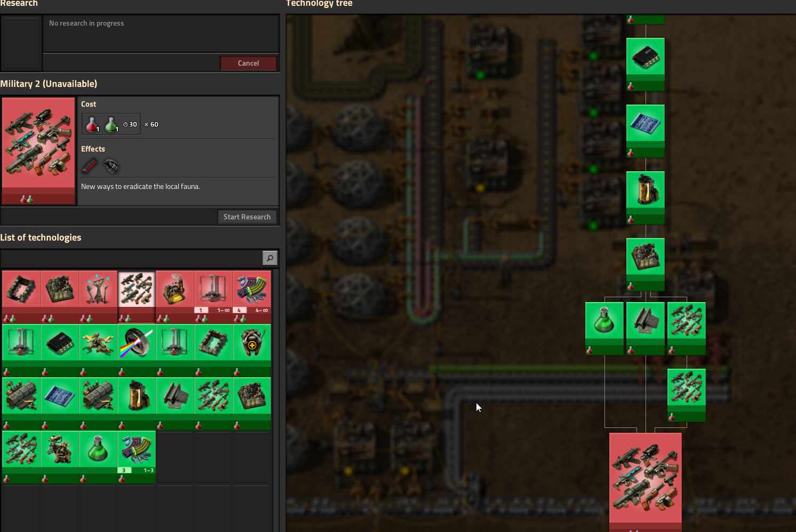Select green yellow tank technology in list
The height and width of the screenshot is (532, 796).
coord(137,403)
